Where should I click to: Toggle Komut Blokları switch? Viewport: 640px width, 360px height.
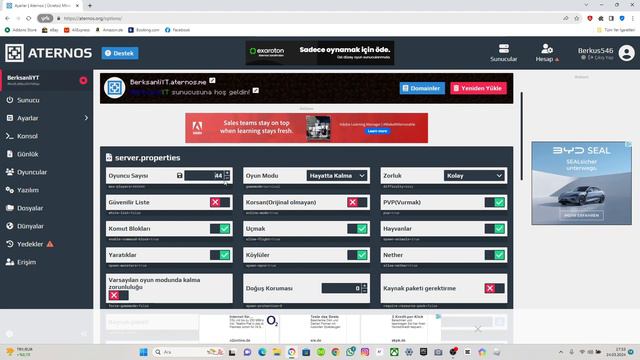click(220, 229)
